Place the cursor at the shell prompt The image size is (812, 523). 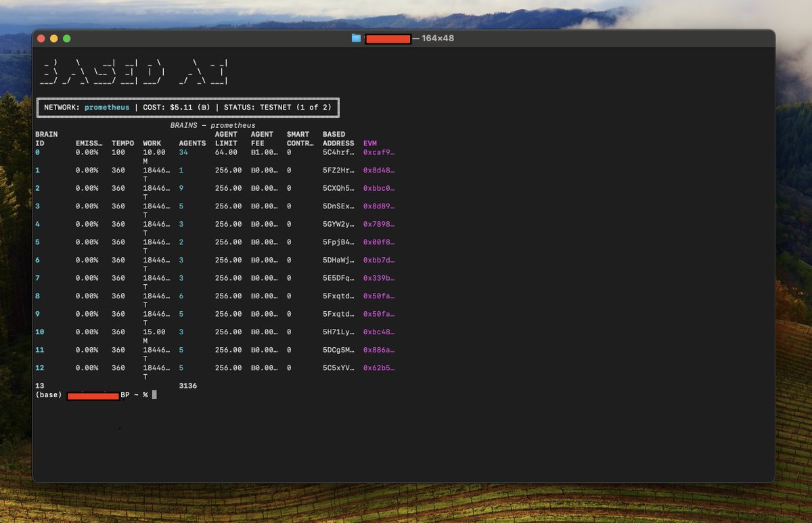pos(154,394)
